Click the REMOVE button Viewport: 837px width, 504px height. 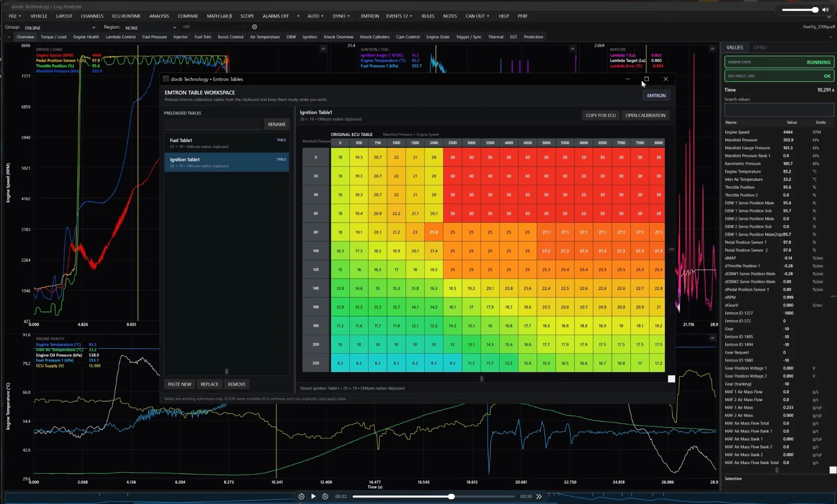(236, 384)
